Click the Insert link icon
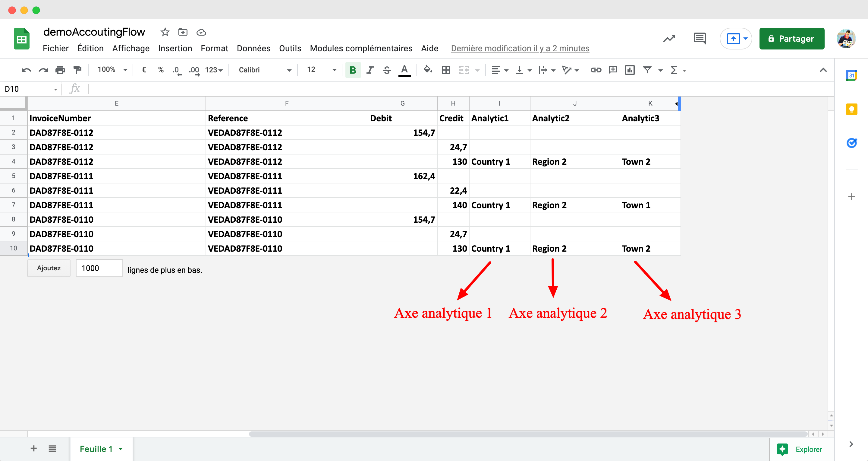This screenshot has width=868, height=461. click(596, 70)
